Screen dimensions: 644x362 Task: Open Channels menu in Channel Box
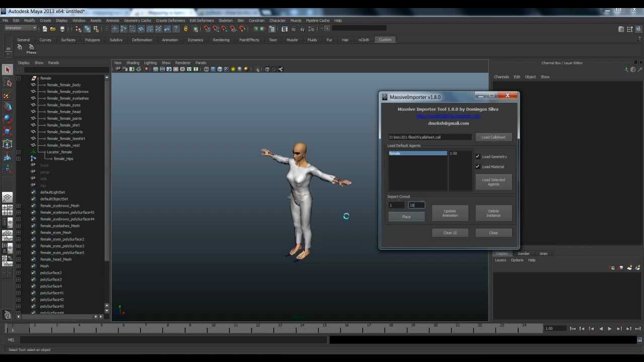(x=501, y=77)
